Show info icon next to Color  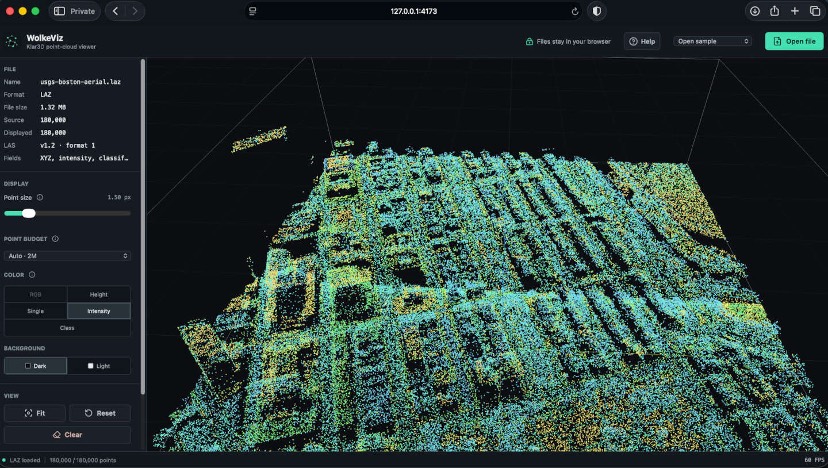(x=32, y=275)
